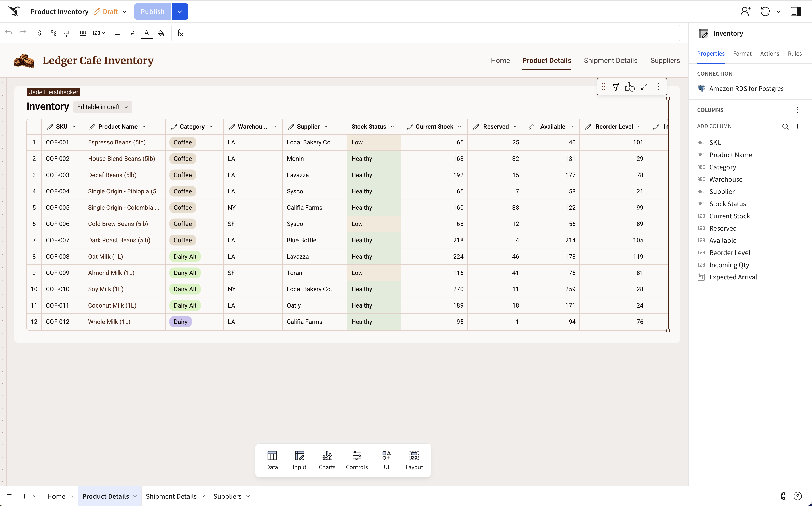The height and width of the screenshot is (506, 812).
Task: Open the Editable in draft dropdown
Action: pos(102,107)
